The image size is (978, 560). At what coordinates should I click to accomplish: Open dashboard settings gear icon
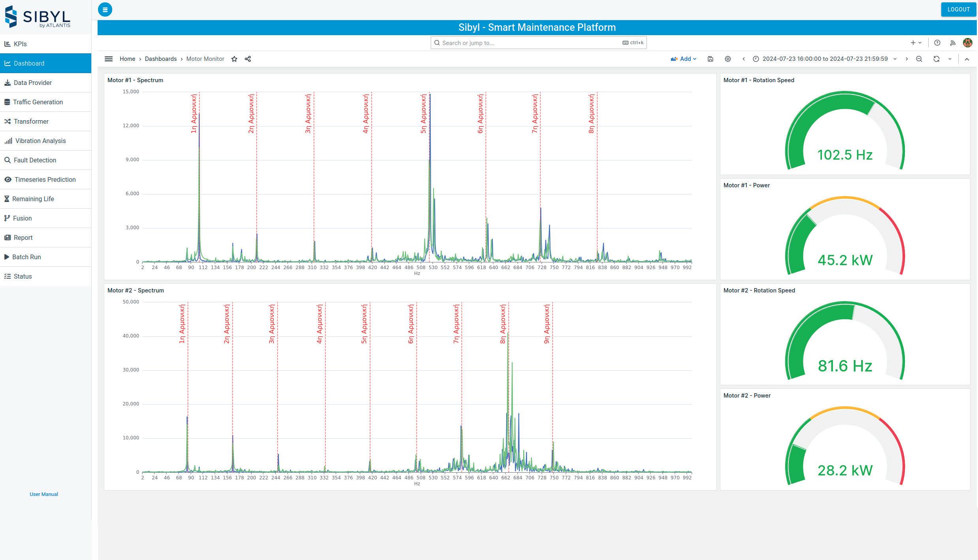(727, 59)
